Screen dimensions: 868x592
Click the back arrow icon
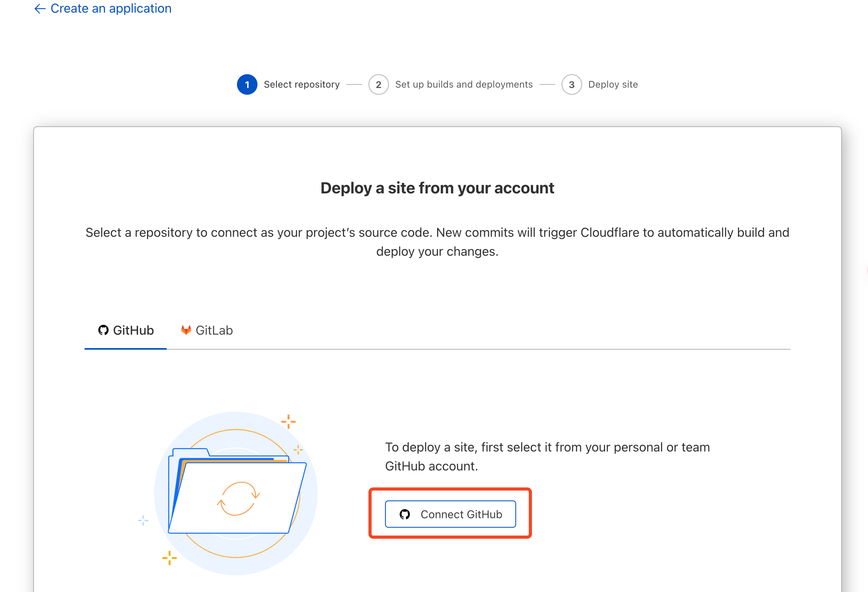(40, 9)
